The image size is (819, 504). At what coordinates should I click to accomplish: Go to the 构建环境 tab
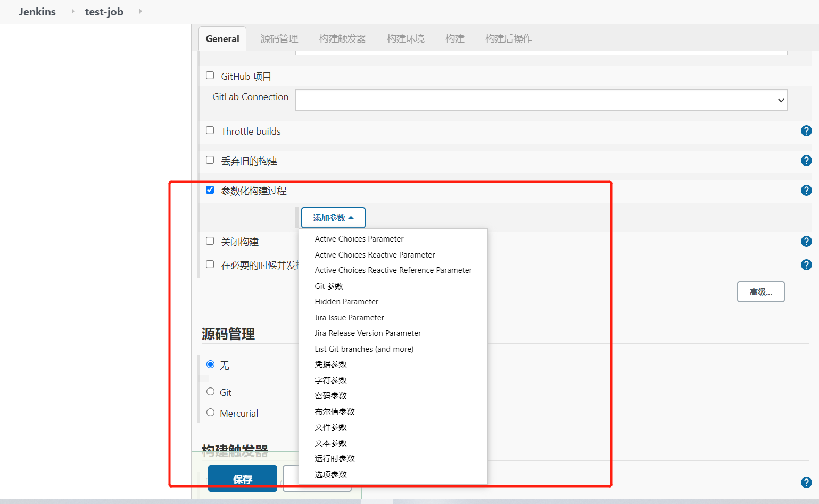click(406, 39)
